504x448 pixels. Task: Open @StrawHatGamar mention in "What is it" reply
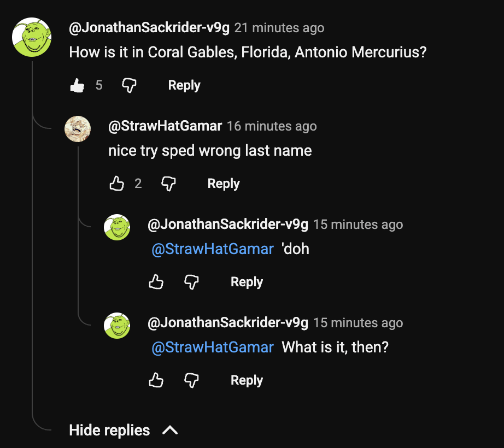[212, 347]
